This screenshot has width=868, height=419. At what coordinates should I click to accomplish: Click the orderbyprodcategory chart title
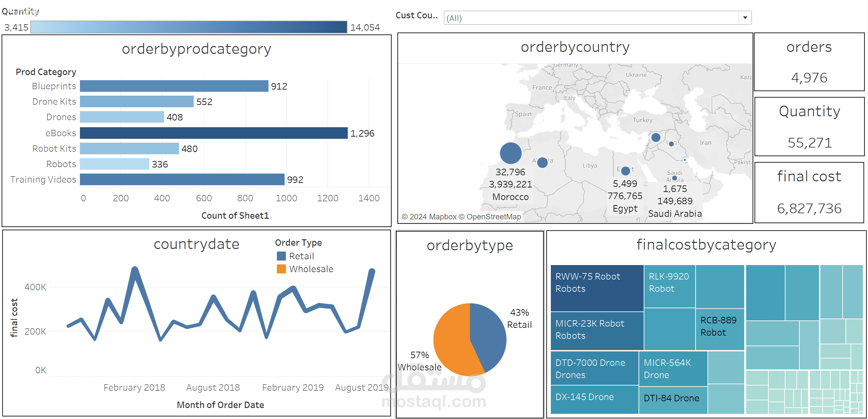tap(196, 49)
